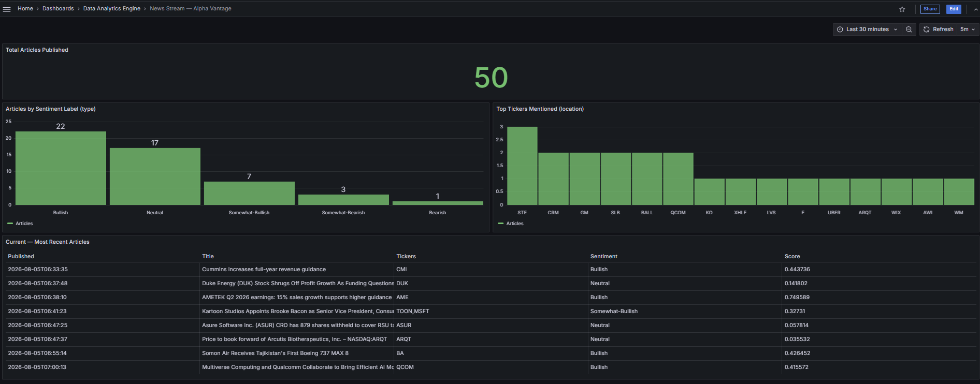Expand the 5m refresh interval dropdown

(968, 29)
